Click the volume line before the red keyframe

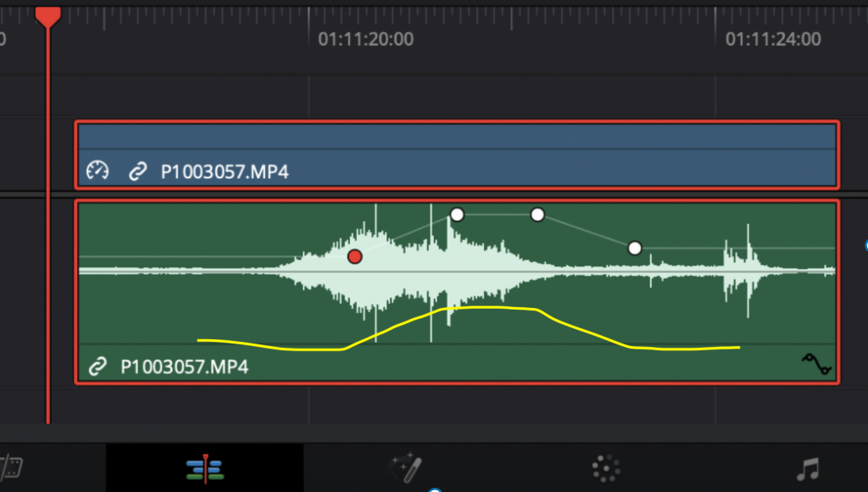tap(212, 256)
